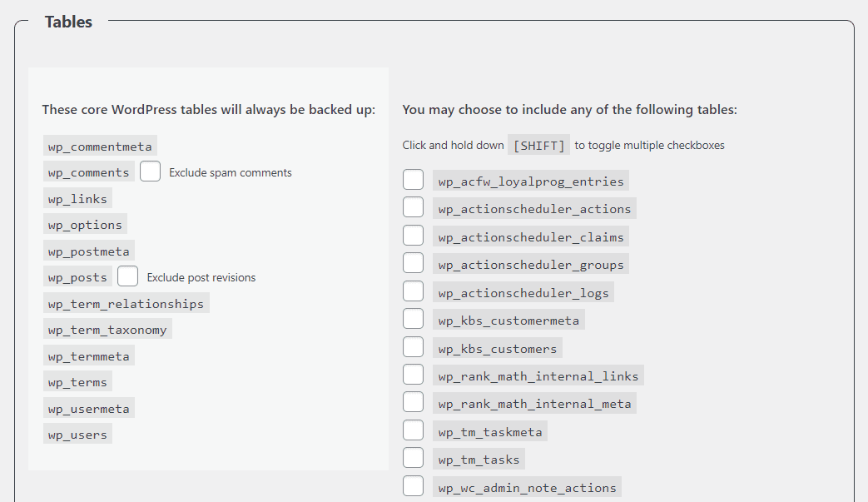Image resolution: width=868 pixels, height=502 pixels.
Task: Click the wp_links table name
Action: (x=77, y=199)
